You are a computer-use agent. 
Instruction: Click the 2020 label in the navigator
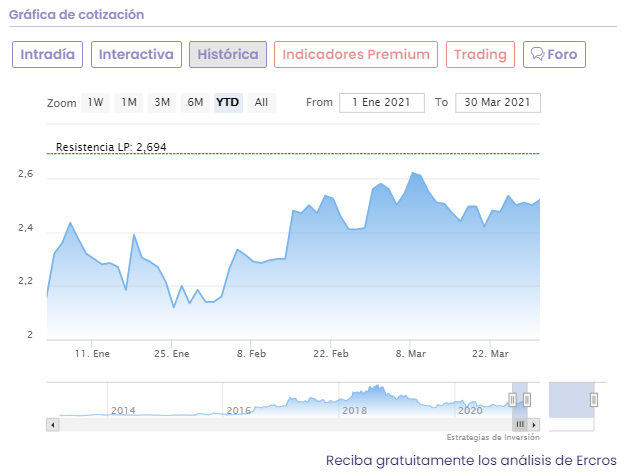(x=470, y=410)
